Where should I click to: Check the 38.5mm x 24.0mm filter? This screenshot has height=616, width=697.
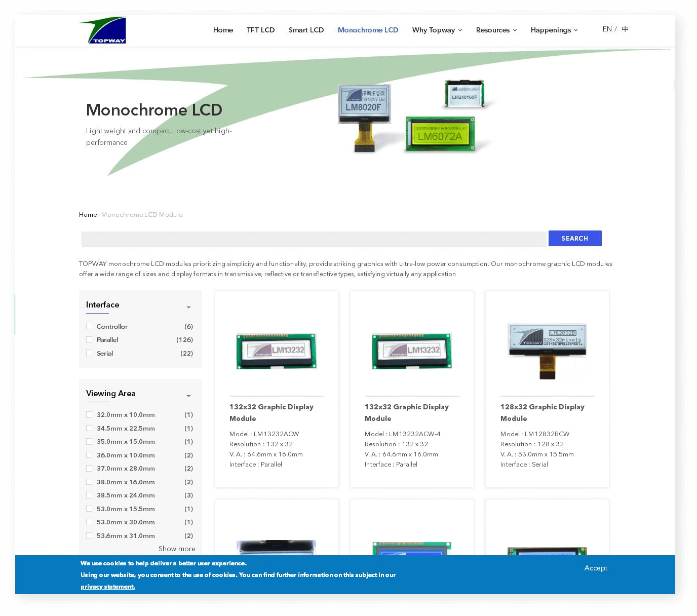click(89, 495)
